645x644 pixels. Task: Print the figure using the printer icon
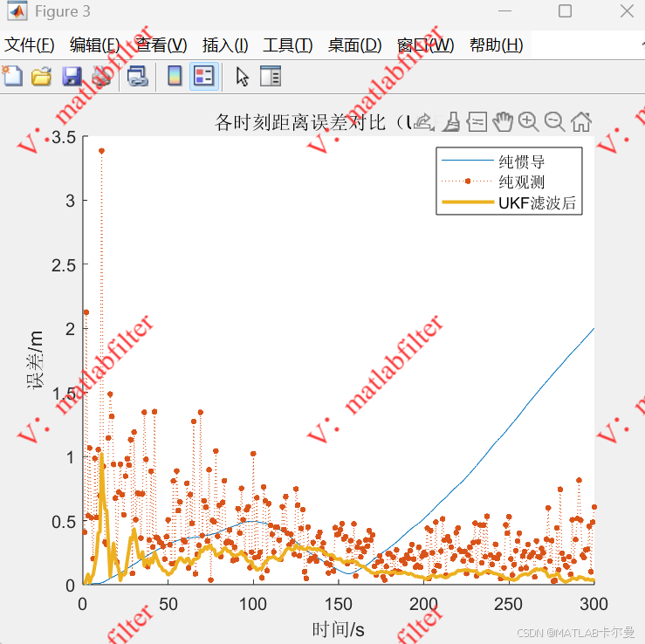pos(101,76)
